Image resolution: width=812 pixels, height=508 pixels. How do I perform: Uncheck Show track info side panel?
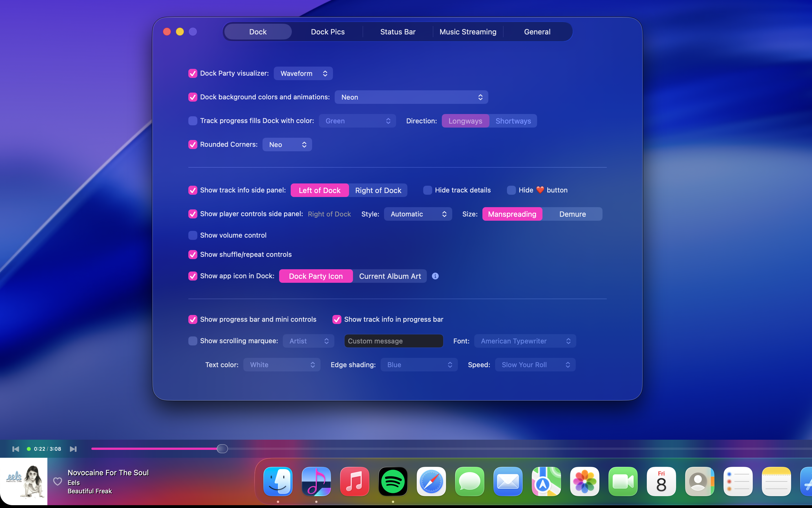coord(193,190)
